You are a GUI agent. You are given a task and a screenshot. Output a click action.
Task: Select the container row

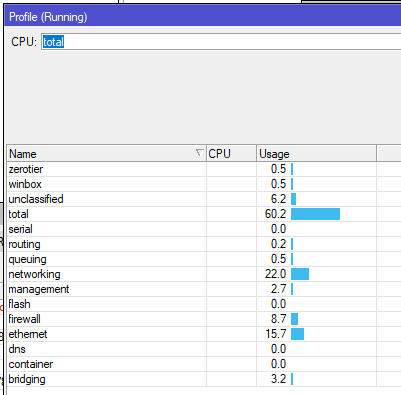(x=204, y=364)
